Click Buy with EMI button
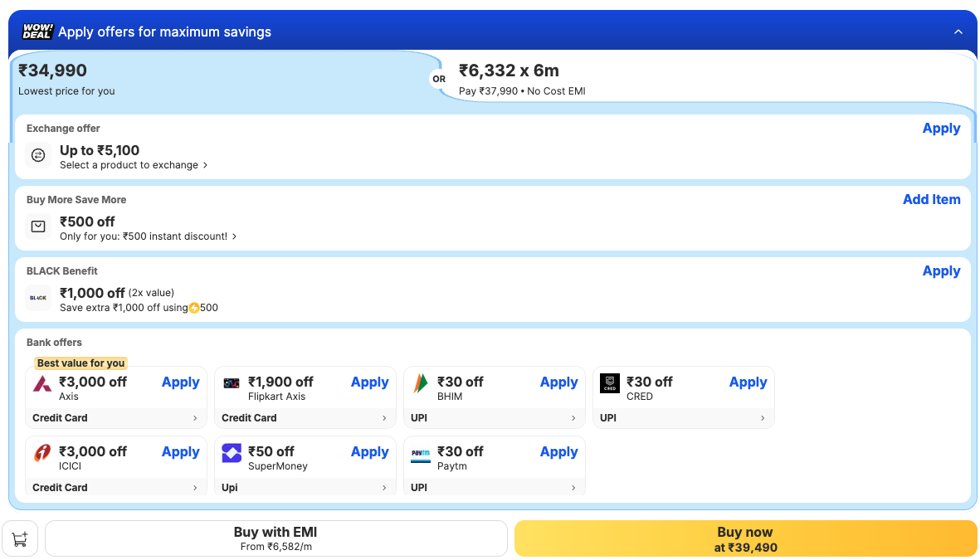 (275, 538)
